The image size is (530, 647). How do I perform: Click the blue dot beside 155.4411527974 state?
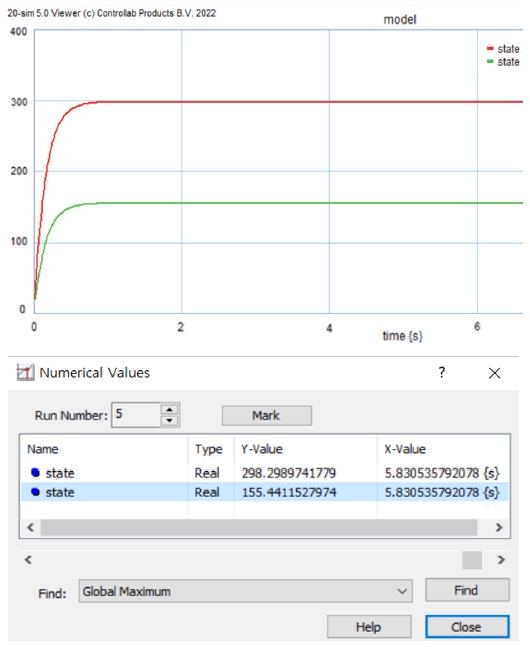(x=35, y=492)
